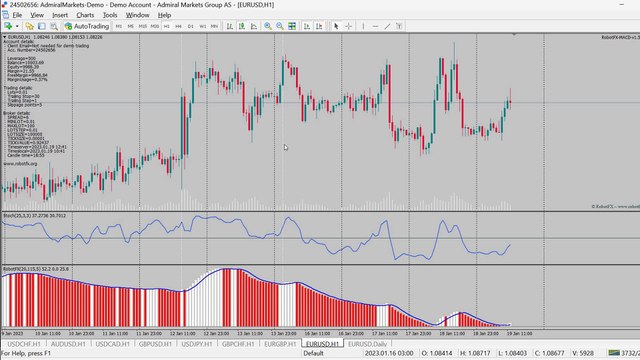
Task: Select the D1 timeframe
Action: (191, 26)
